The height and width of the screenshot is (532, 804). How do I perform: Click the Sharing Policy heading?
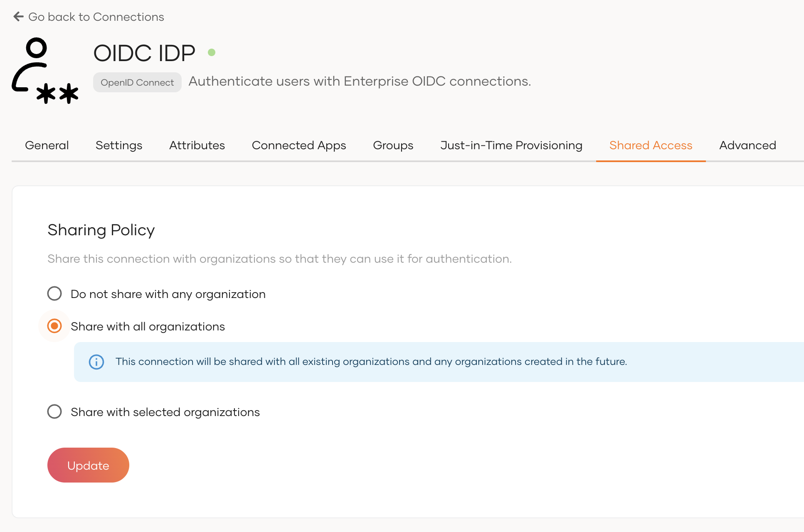click(x=101, y=230)
